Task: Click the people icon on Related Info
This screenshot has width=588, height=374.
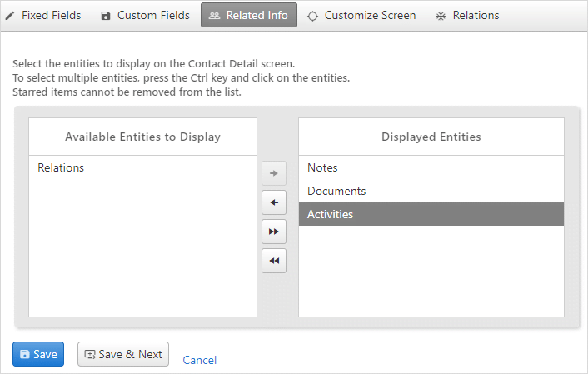Action: pyautogui.click(x=214, y=16)
